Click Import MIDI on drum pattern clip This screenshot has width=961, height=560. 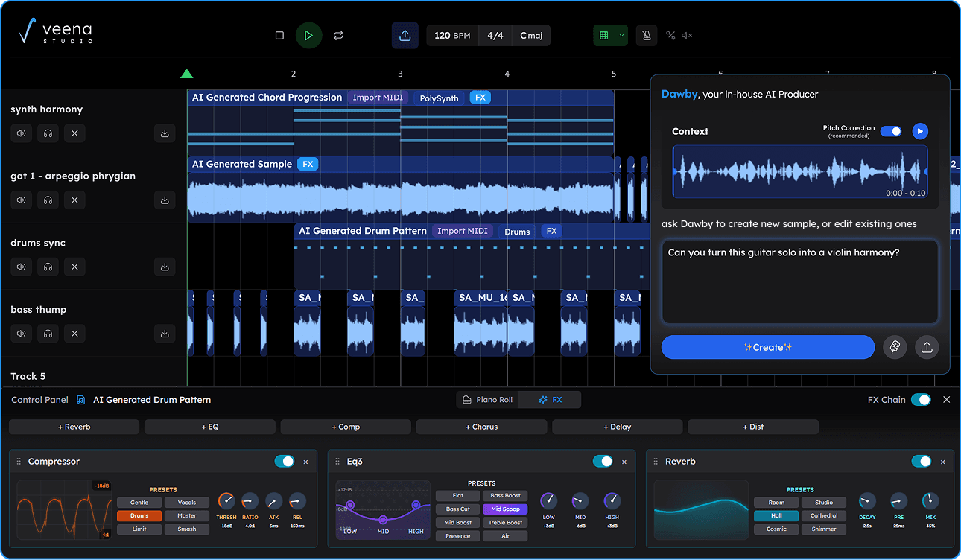pyautogui.click(x=462, y=231)
